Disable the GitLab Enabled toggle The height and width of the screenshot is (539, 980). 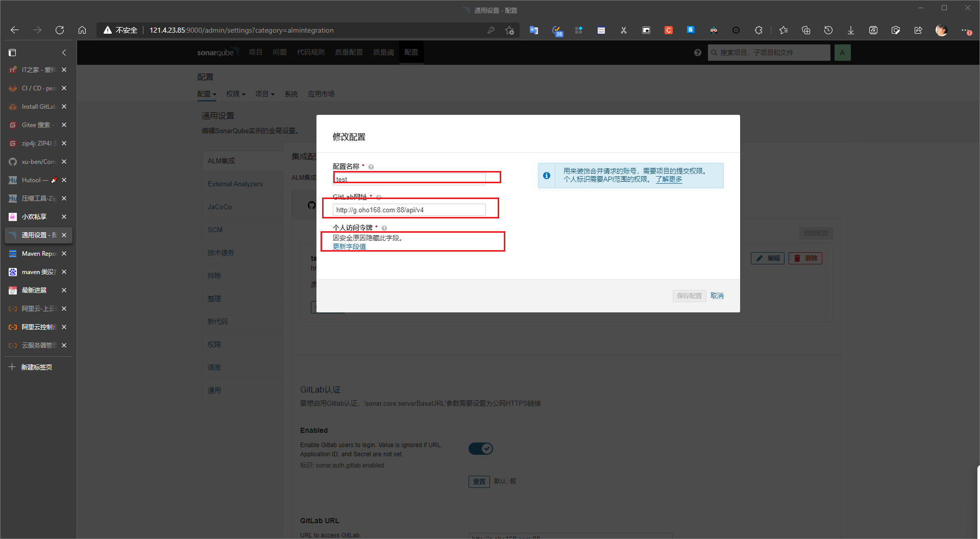pos(480,448)
